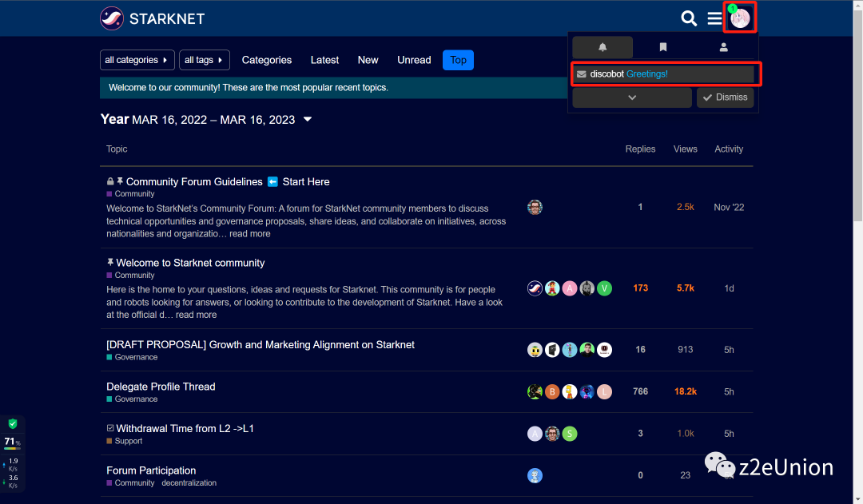Select the Latest navigation tab
This screenshot has width=863, height=504.
(324, 60)
